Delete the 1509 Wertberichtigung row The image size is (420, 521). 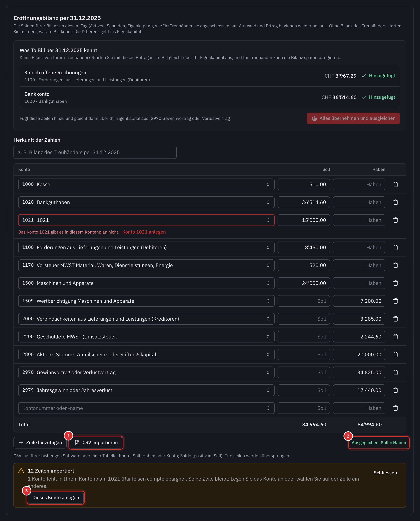click(395, 301)
